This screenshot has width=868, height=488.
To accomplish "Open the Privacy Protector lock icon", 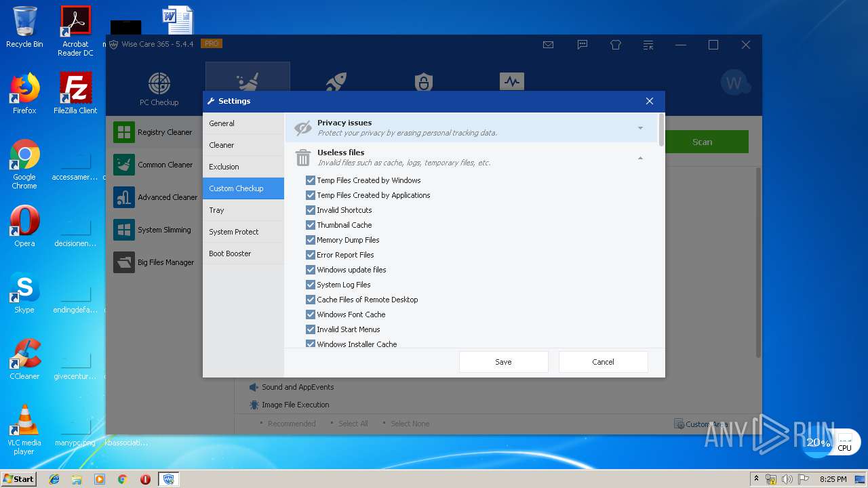I will [x=424, y=83].
